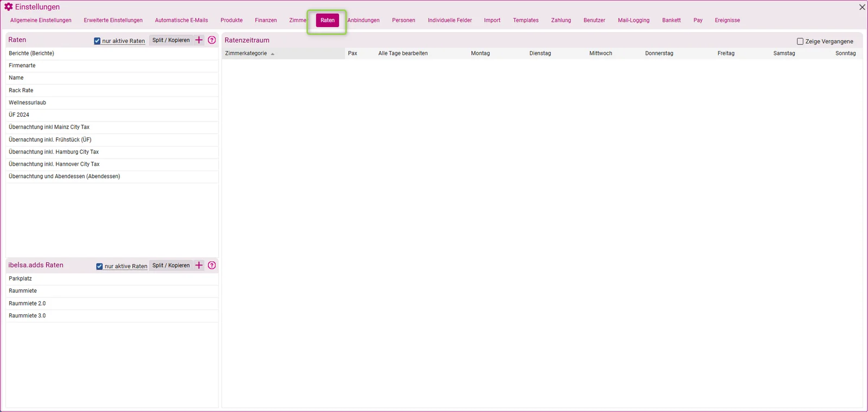Open the Mail-Logging tab
This screenshot has width=868, height=412.
[634, 20]
